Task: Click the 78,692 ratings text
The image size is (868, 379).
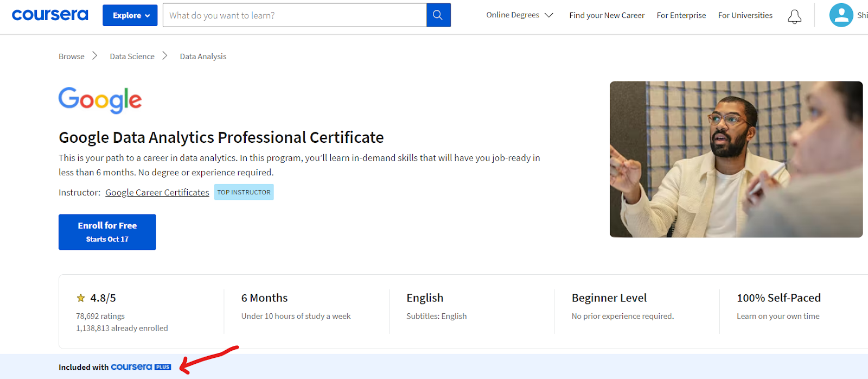Action: point(100,316)
